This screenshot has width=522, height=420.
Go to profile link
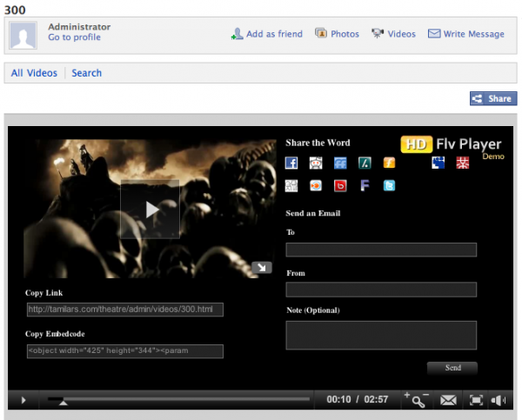[x=74, y=37]
